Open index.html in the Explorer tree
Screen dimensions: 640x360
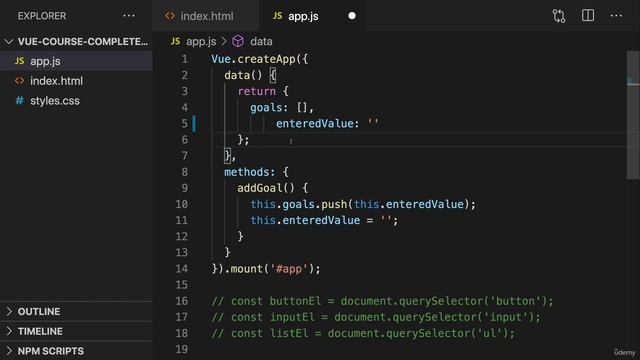click(76, 81)
